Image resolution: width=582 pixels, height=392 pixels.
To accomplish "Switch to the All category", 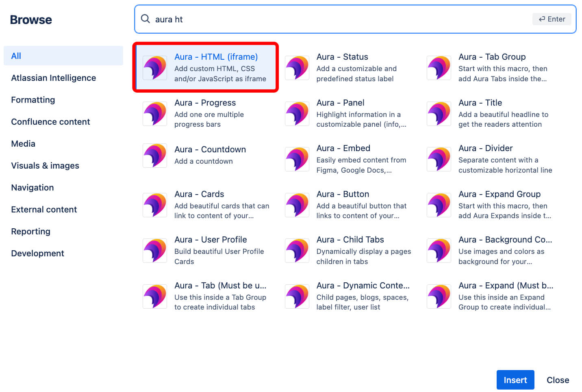I will 16,56.
